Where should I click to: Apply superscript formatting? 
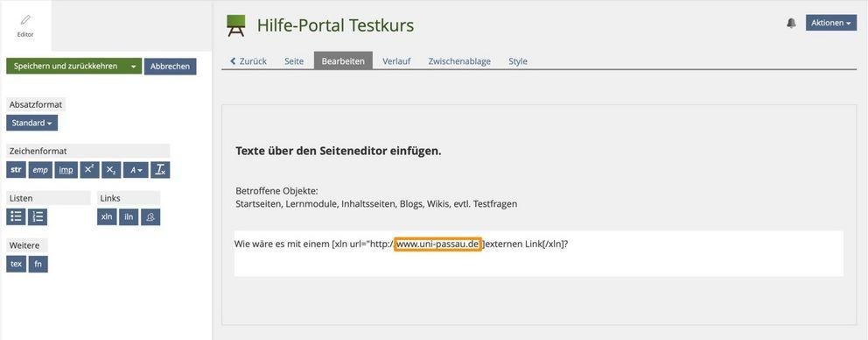point(89,170)
